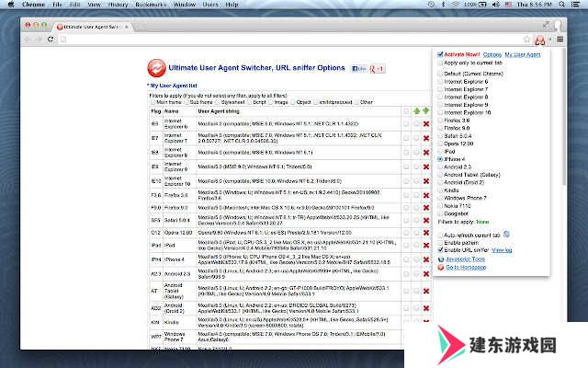588x368 pixels.
Task: Open the Options link in popup
Action: 492,55
